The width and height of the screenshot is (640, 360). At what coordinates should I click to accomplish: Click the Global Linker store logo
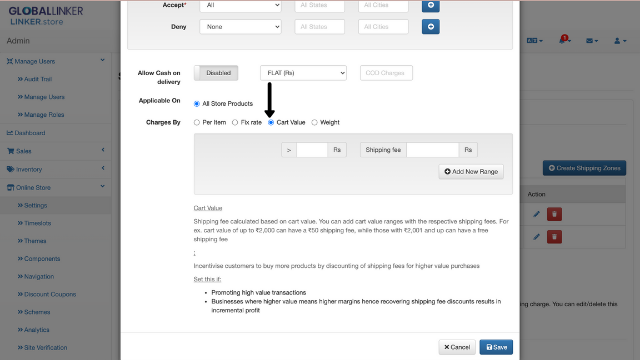46,16
